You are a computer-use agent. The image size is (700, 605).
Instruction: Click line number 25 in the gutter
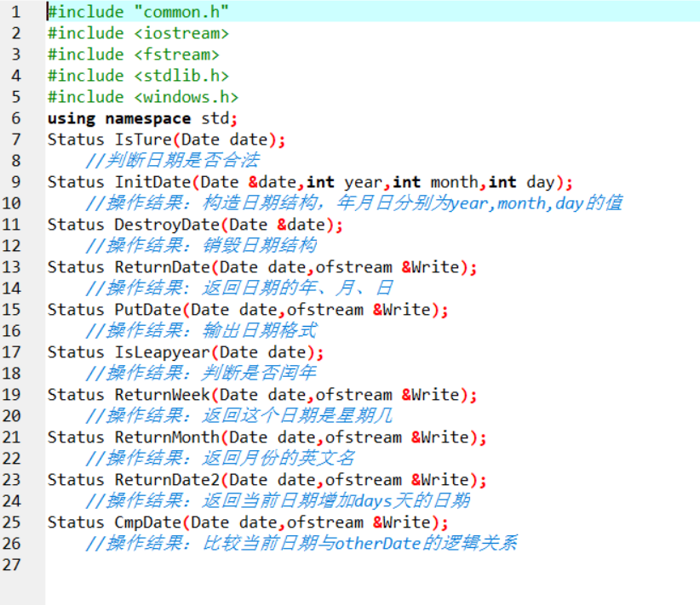[11, 522]
